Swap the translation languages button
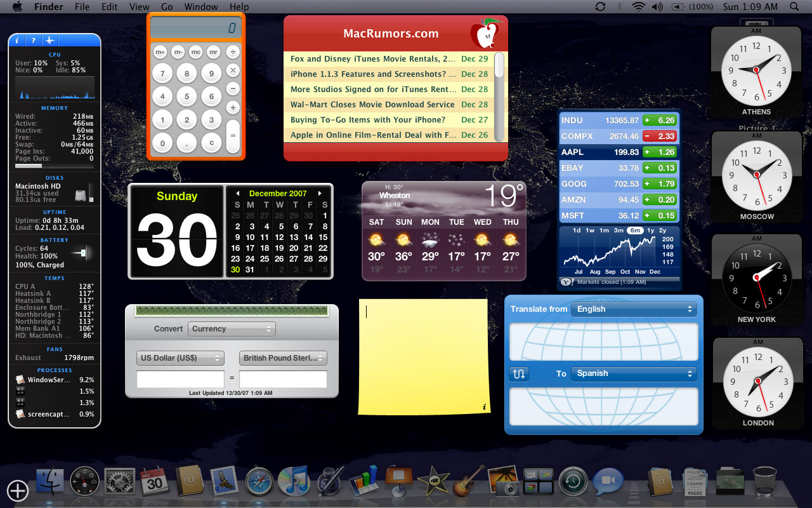 coord(518,373)
